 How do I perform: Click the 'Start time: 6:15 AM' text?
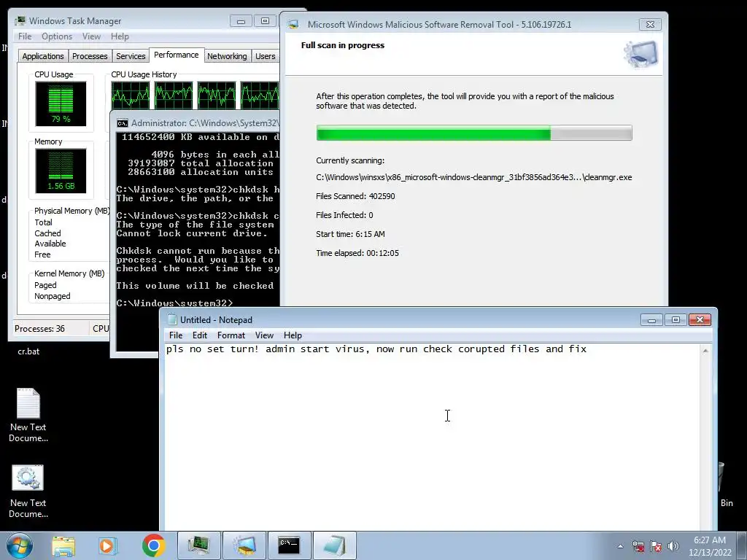pos(350,234)
